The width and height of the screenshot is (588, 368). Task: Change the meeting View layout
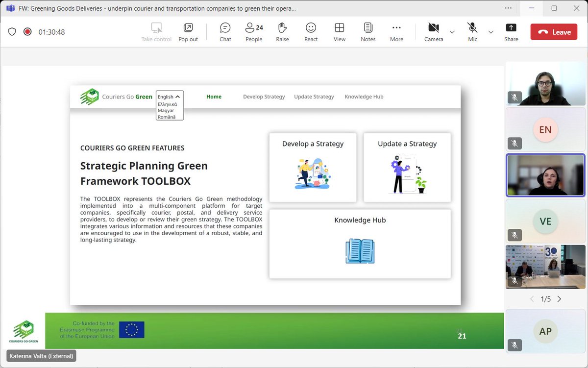click(340, 32)
